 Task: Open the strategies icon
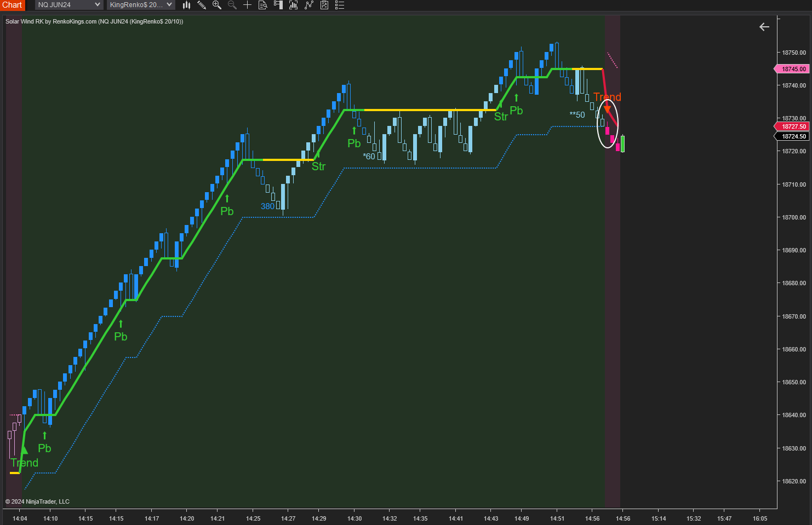pyautogui.click(x=324, y=5)
